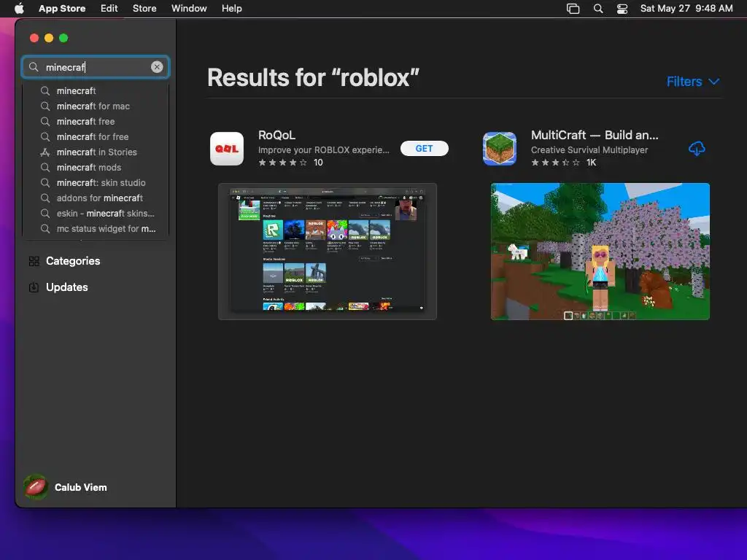Zoom the App Store window with green button
The width and height of the screenshot is (747, 560).
pos(63,38)
